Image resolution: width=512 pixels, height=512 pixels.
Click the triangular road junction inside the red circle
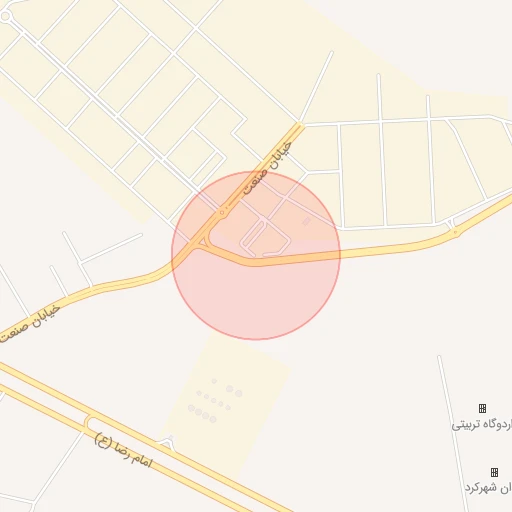tap(203, 243)
